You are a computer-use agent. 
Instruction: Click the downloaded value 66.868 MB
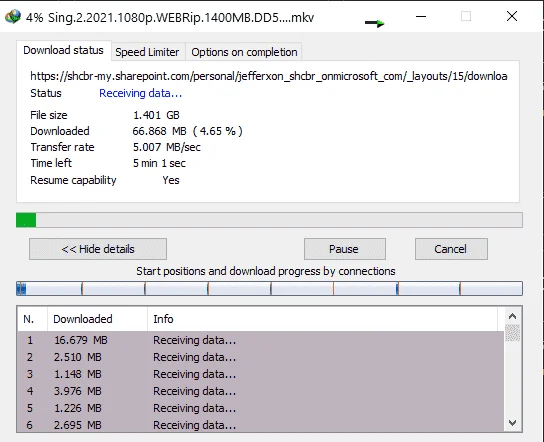(x=187, y=131)
